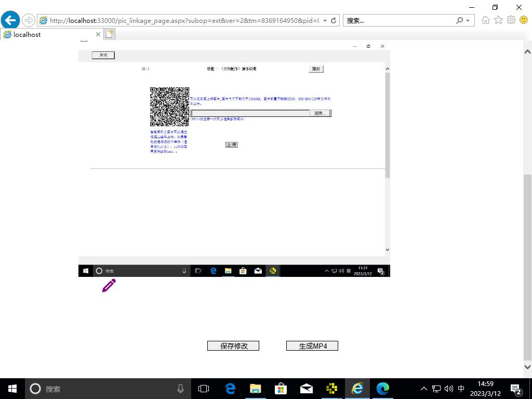Refresh the page using the address bar reload icon
532x399 pixels.
pos(334,21)
